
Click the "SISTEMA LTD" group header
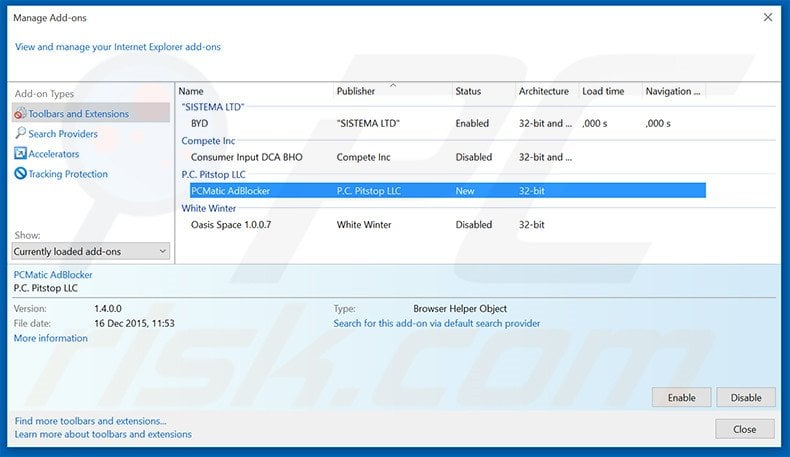point(213,107)
